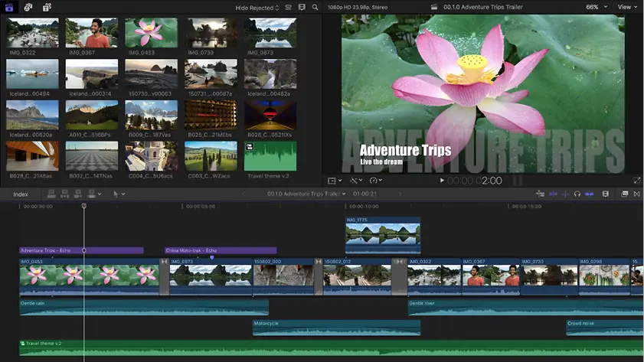Select the China Moto-trek - Echo title

point(221,250)
